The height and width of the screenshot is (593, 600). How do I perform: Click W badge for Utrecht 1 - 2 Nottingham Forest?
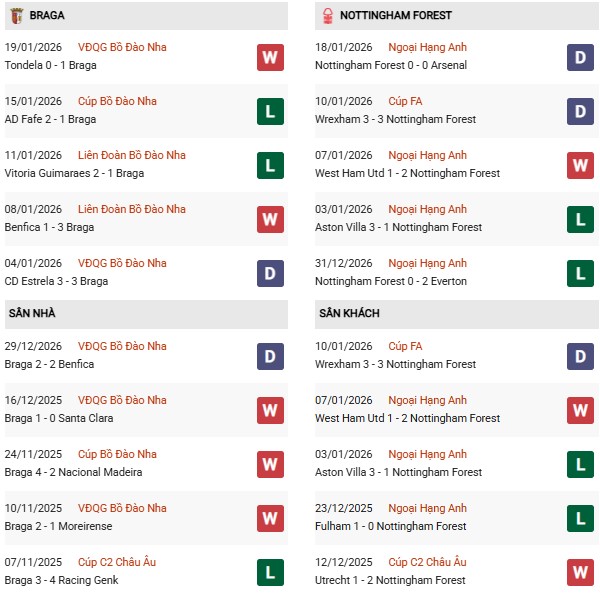[x=581, y=572]
